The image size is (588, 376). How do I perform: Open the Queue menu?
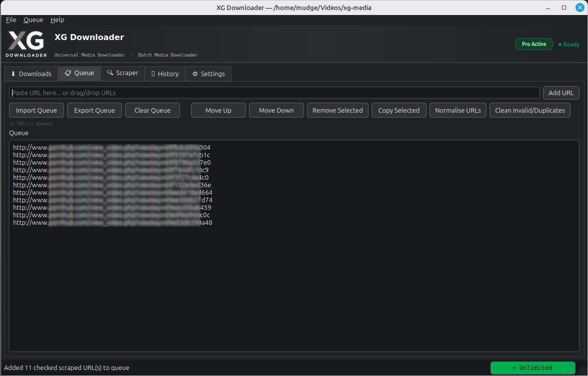[x=33, y=20]
